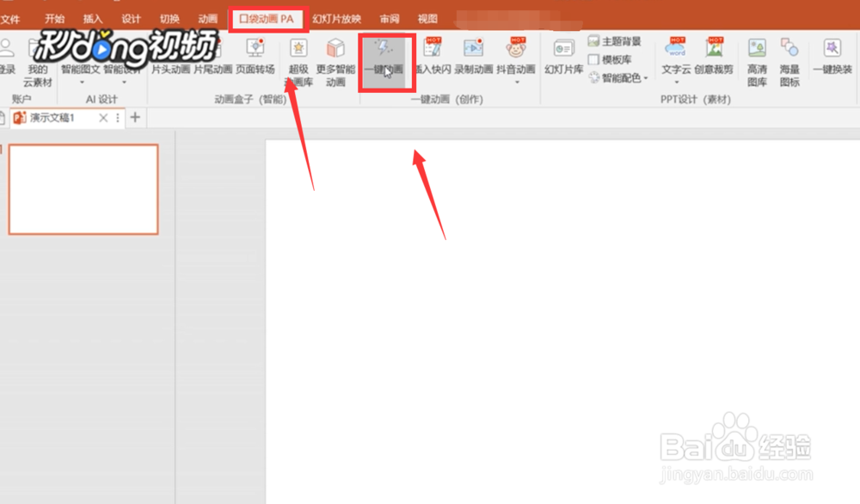
Task: Click the 一键换装 magic wand icon
Action: 832,48
